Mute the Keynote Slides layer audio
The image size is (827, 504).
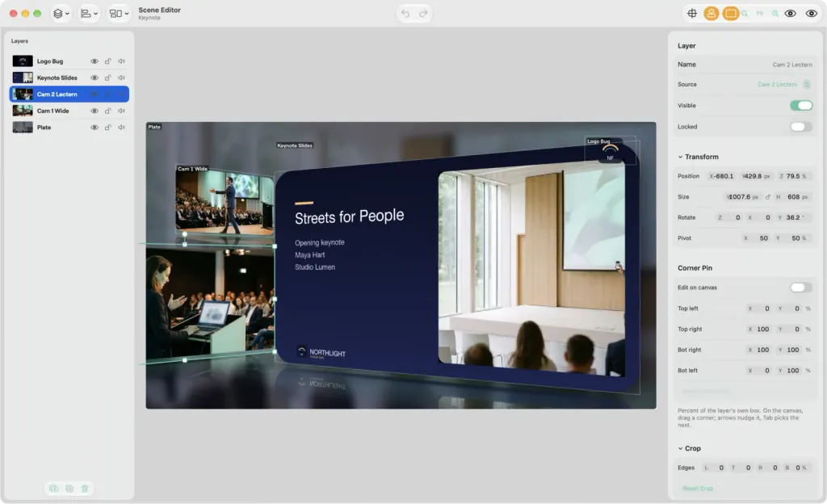pyautogui.click(x=121, y=78)
